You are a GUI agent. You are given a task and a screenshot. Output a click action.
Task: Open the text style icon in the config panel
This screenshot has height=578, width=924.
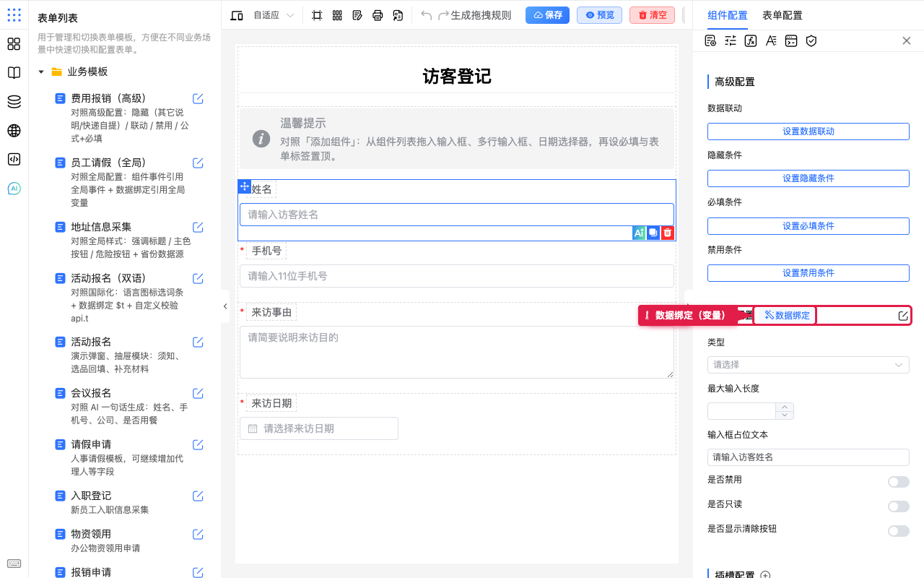(771, 40)
